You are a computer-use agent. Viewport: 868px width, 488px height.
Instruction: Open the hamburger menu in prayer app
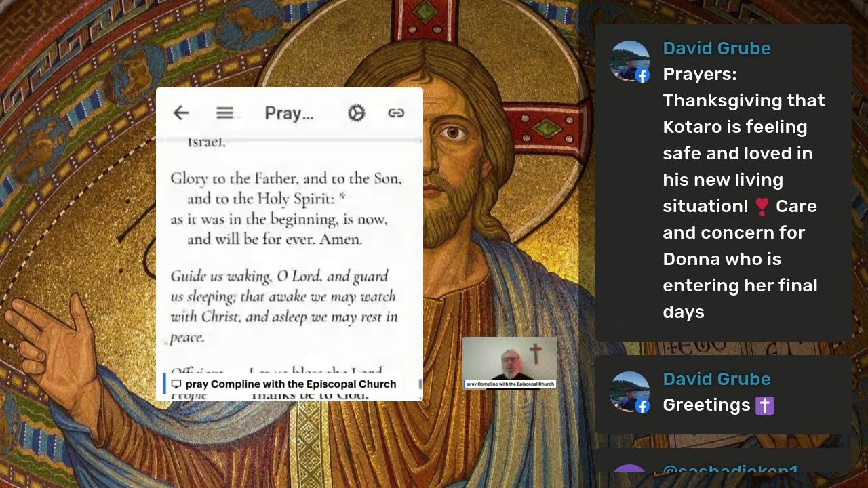224,113
